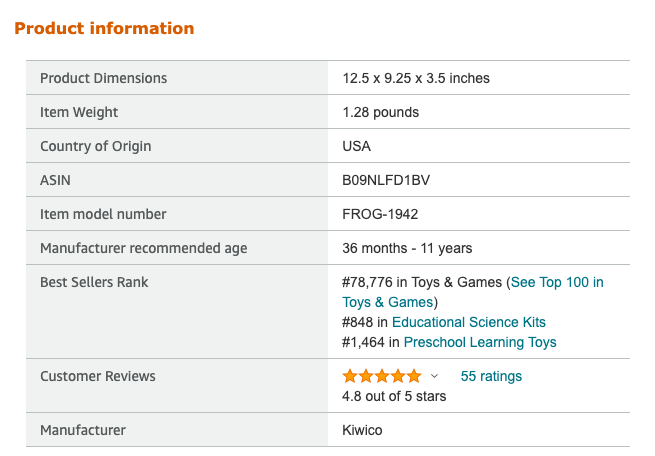Screen dimensions: 655x456
Task: Open the Preschool Learning Toys link
Action: [480, 342]
